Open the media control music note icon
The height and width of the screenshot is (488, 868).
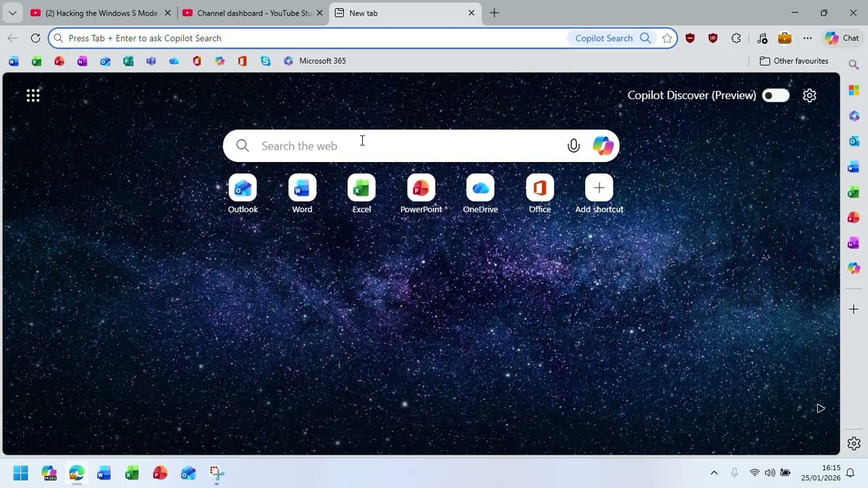(762, 38)
